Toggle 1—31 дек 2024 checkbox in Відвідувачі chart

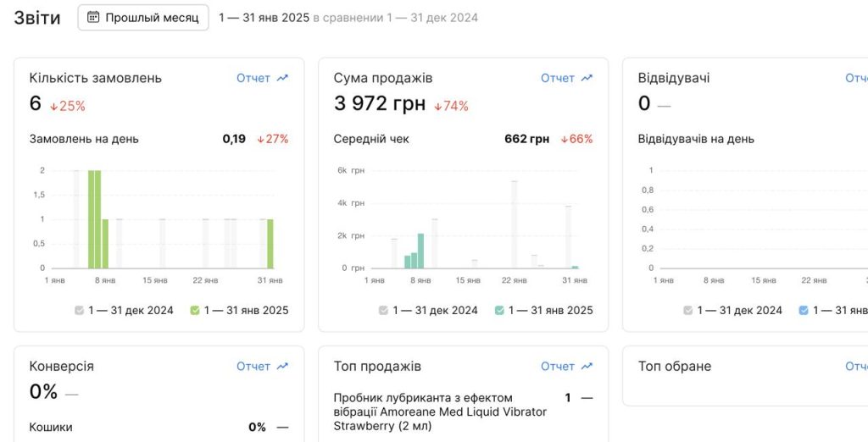(688, 311)
